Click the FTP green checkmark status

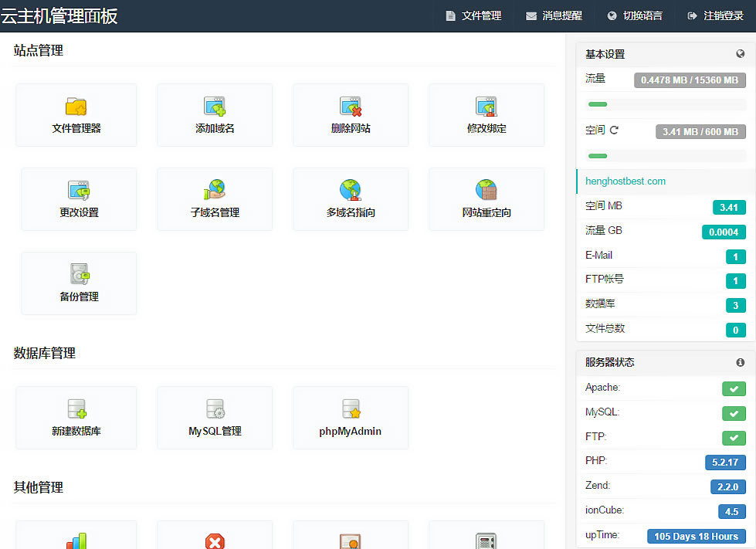[734, 438]
